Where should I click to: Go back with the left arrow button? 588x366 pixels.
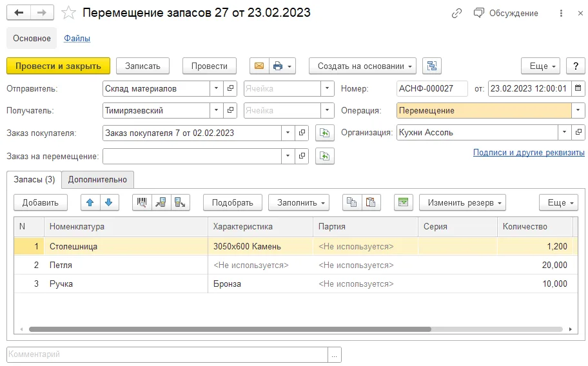(18, 13)
